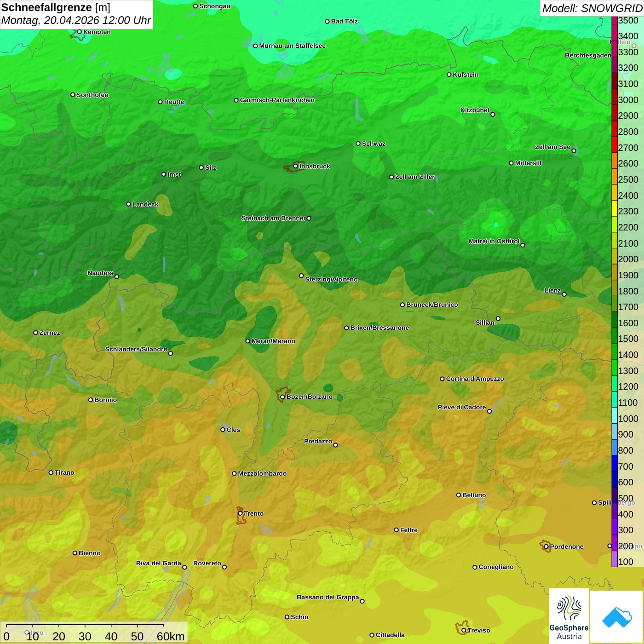Click the Schongau label
The width and height of the screenshot is (644, 644).
click(x=214, y=6)
